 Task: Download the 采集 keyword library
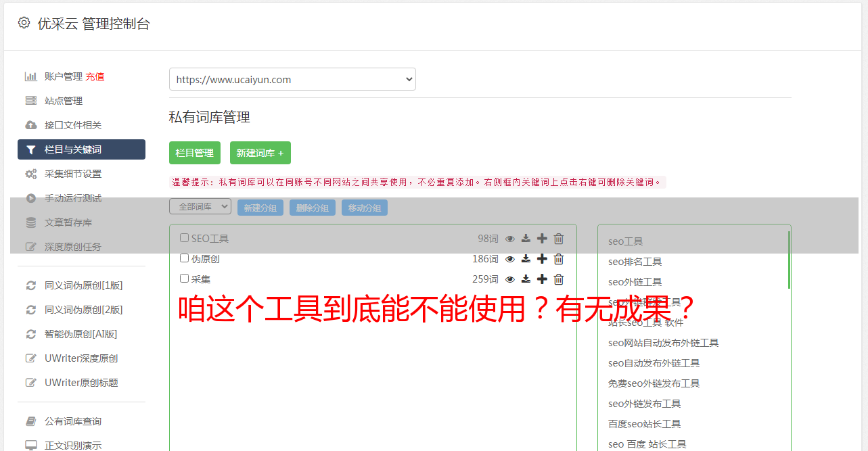click(526, 279)
